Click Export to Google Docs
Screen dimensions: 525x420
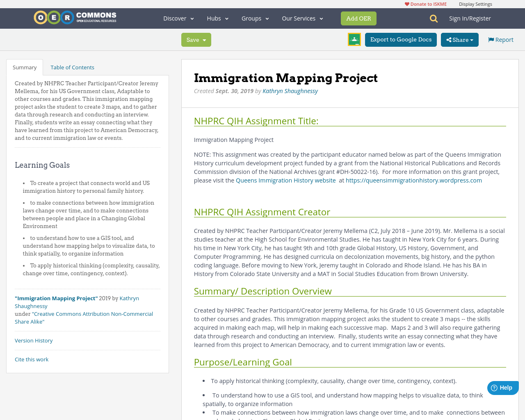coord(401,39)
